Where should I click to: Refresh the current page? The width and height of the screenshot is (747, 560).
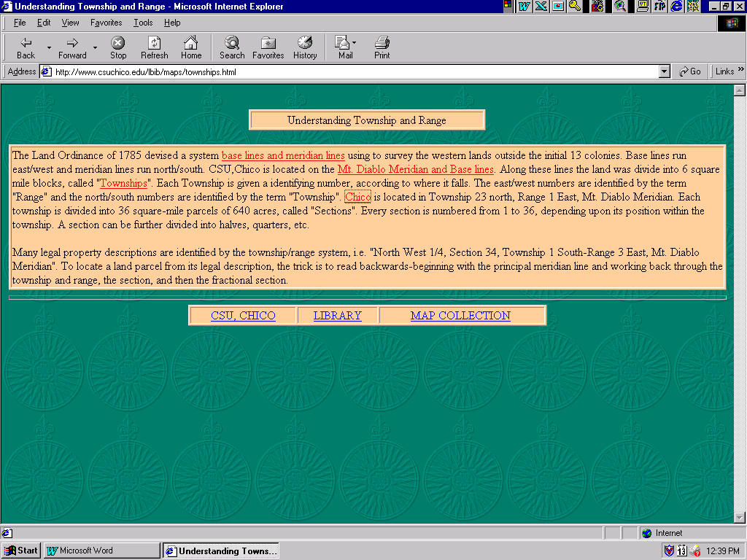[x=154, y=47]
